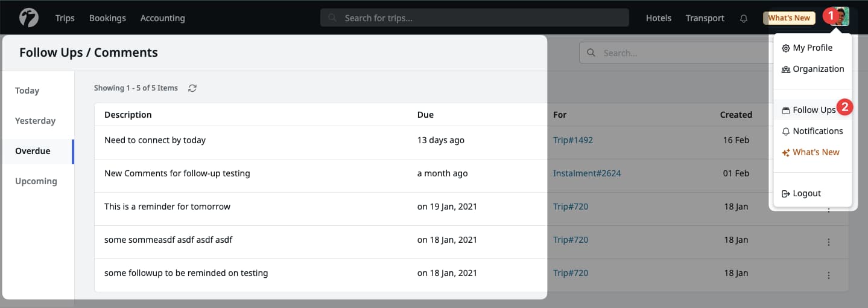The width and height of the screenshot is (868, 308).
Task: Open the Trip#1492 link
Action: (x=572, y=140)
